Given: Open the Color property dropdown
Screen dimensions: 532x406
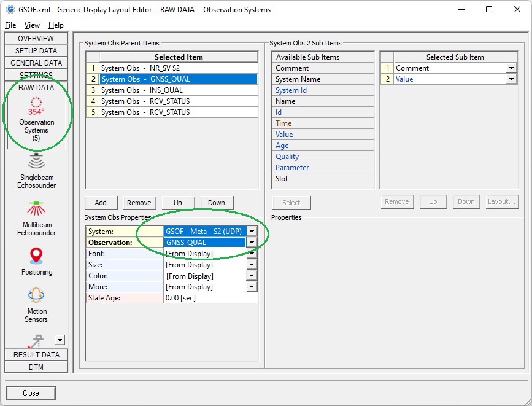Looking at the screenshot, I should 252,276.
